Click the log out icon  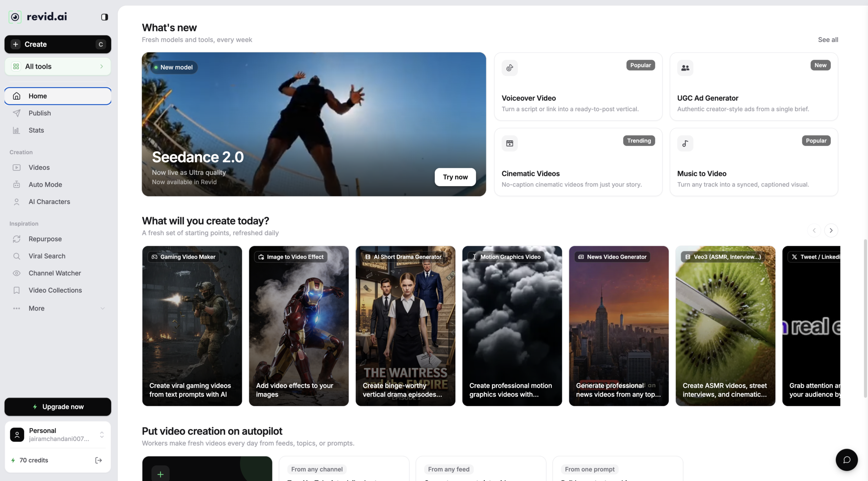pyautogui.click(x=99, y=460)
